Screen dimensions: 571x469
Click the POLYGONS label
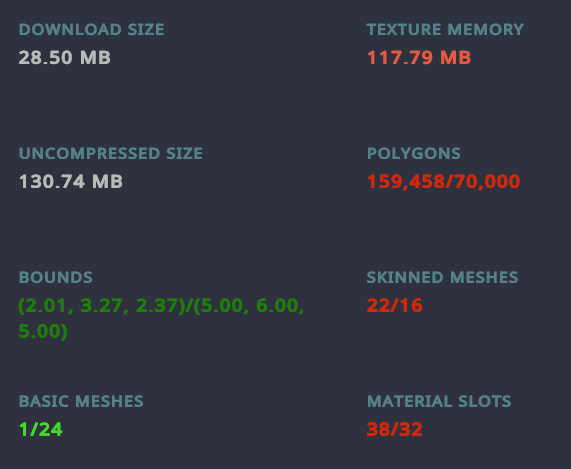pyautogui.click(x=414, y=153)
